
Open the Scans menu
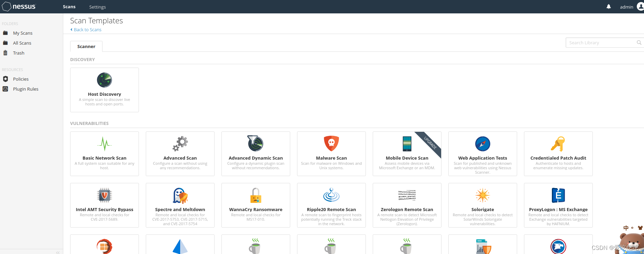pyautogui.click(x=69, y=7)
